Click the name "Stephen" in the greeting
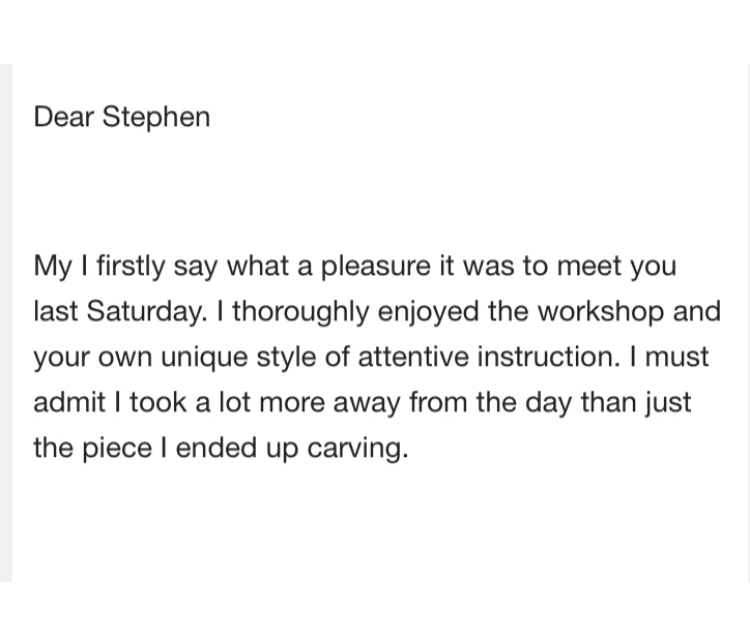 point(156,117)
